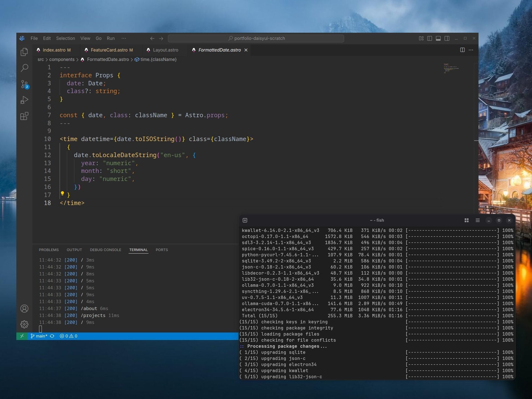Split the editor to the right

click(x=462, y=50)
